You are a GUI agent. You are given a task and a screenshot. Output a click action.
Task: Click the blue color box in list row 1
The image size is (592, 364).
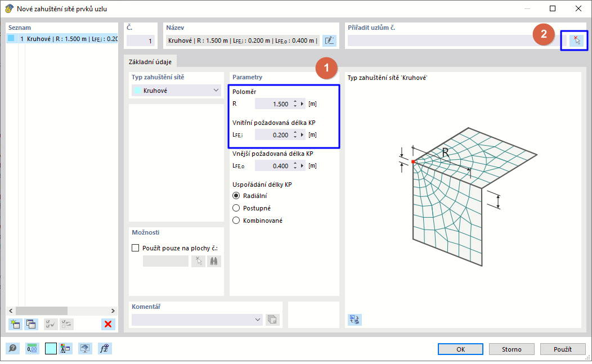[11, 38]
